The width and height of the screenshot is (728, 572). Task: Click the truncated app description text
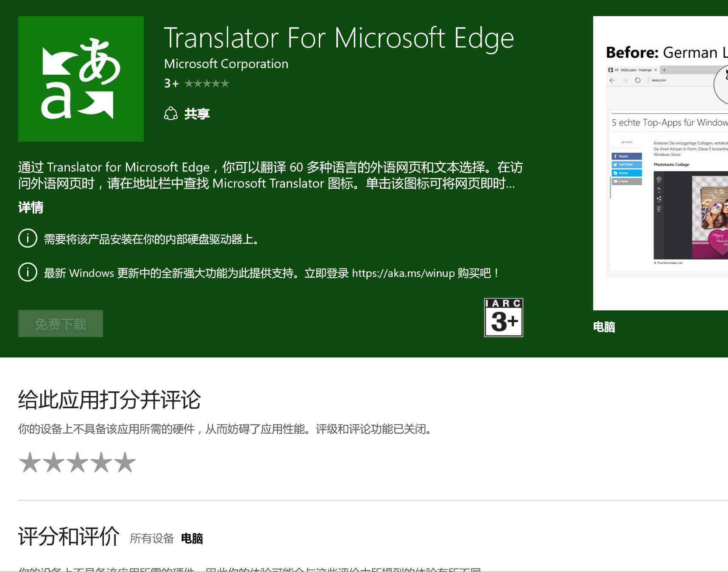click(271, 175)
